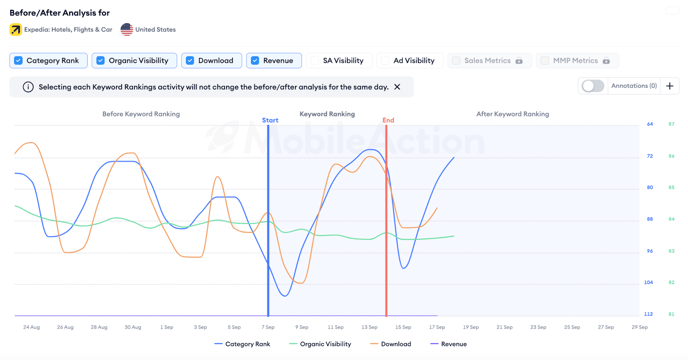688x360 pixels.
Task: Enable the SA Visibility checkbox
Action: click(315, 61)
